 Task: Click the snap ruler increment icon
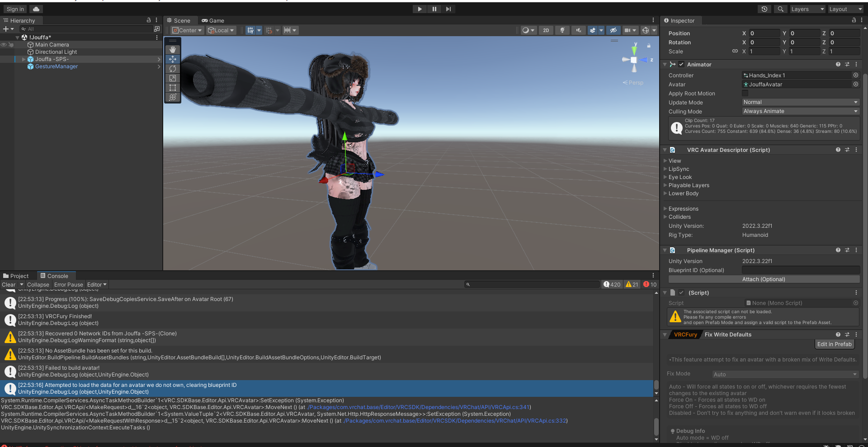pos(287,30)
